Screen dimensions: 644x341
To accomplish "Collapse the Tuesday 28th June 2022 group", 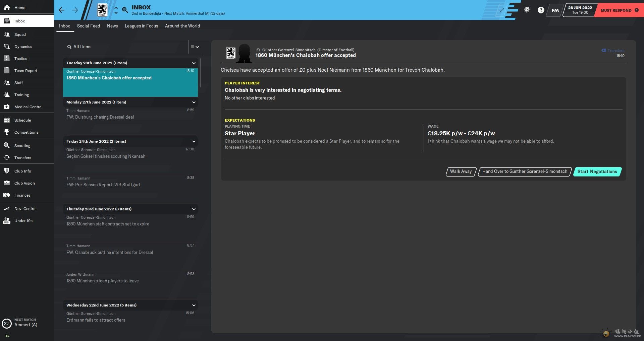I will (x=194, y=63).
